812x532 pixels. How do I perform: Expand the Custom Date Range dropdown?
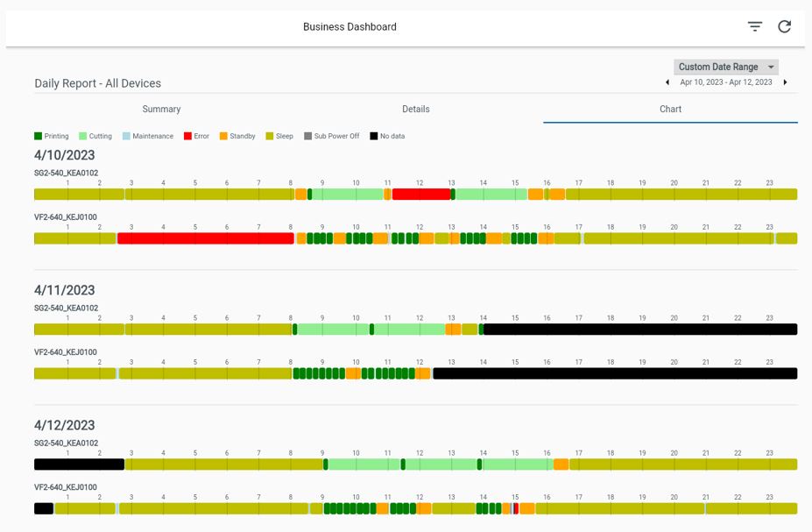pyautogui.click(x=725, y=67)
